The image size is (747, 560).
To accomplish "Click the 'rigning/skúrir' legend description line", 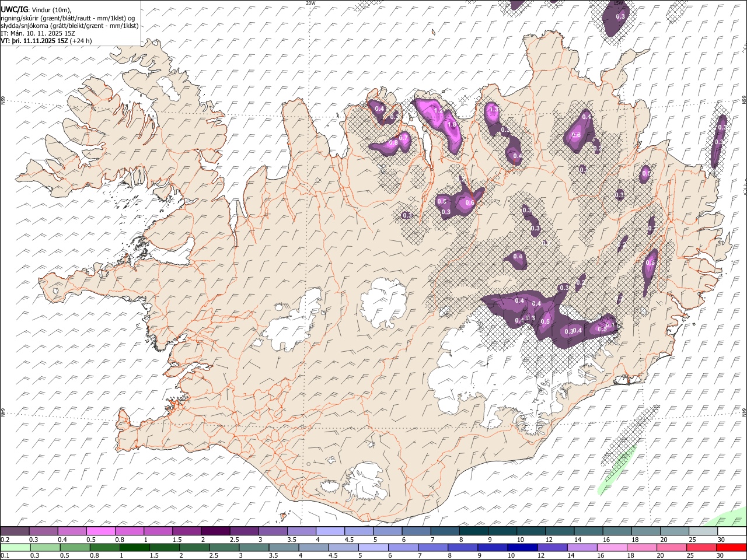I will click(69, 17).
